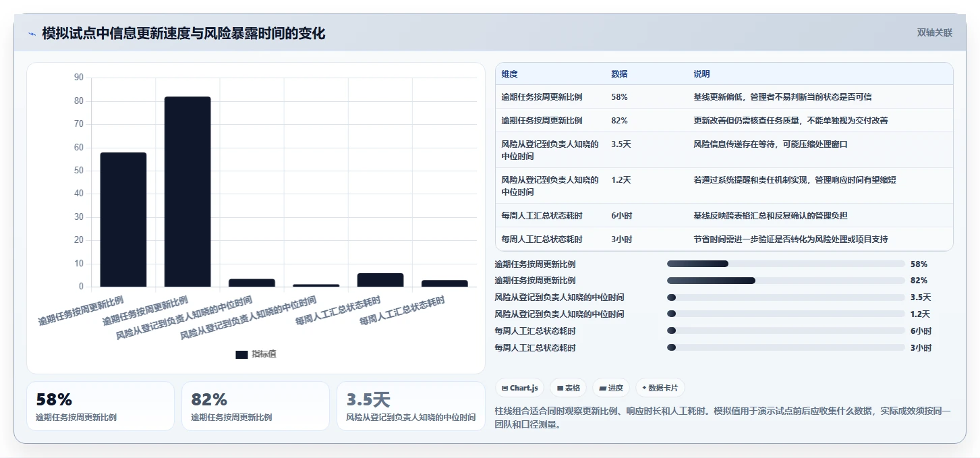
Task: Click the progress bar ending at 82%
Action: coord(786,281)
